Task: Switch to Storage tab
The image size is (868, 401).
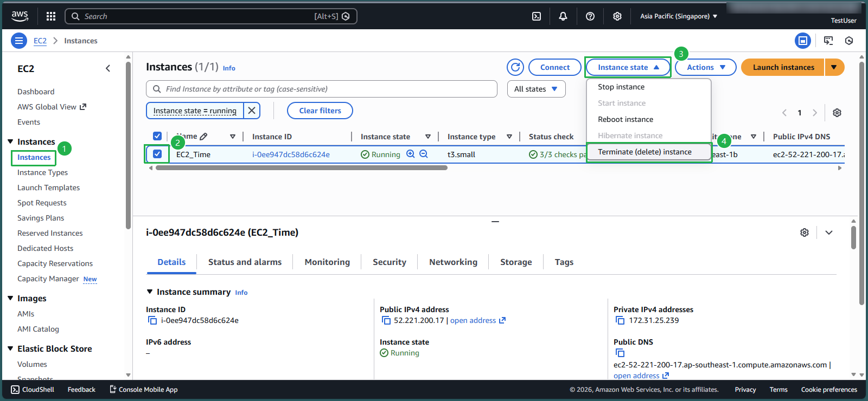Action: click(516, 262)
